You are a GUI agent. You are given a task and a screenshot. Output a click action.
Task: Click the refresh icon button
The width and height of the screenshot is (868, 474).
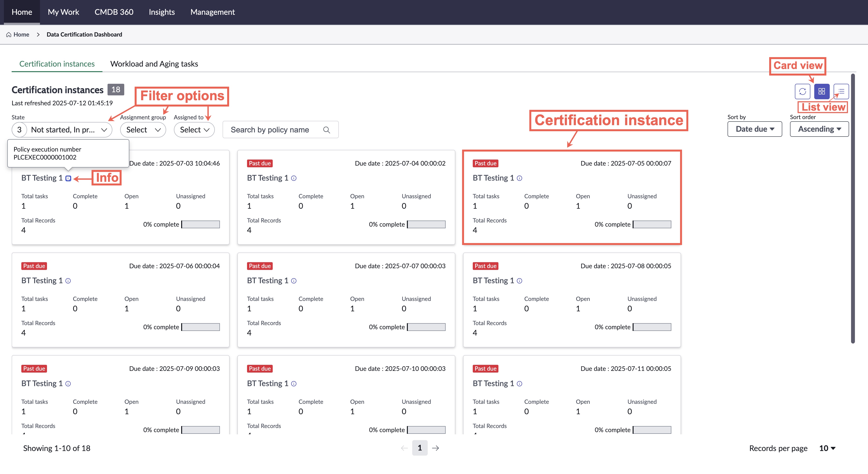pyautogui.click(x=802, y=91)
